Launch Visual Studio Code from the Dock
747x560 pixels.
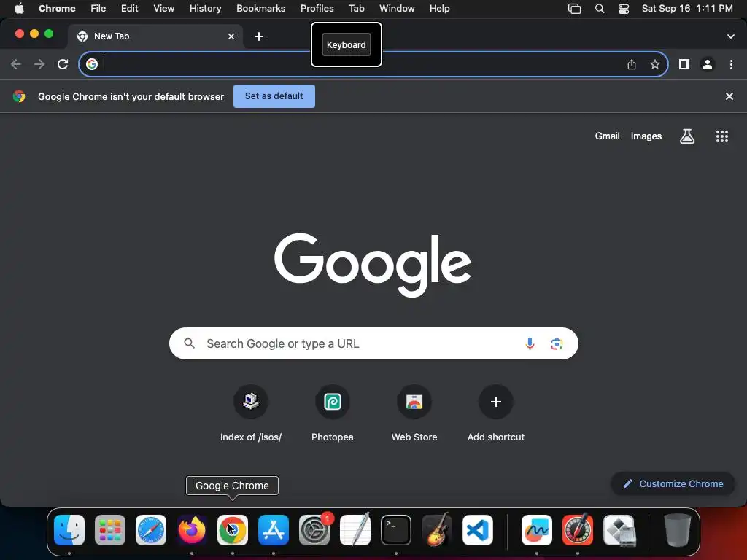point(478,530)
